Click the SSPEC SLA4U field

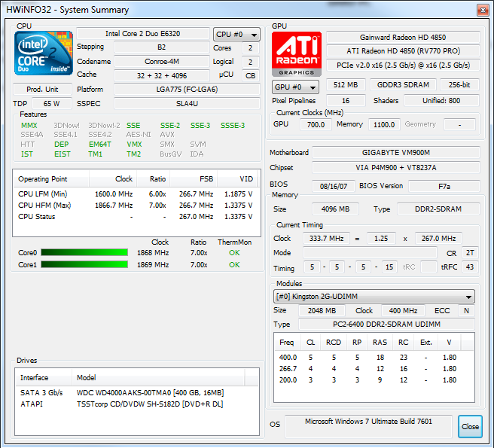(x=188, y=103)
